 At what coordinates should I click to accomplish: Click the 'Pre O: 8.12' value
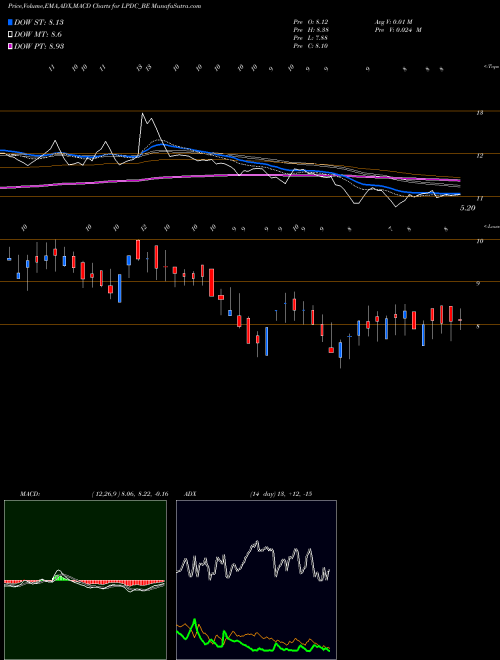[x=311, y=22]
